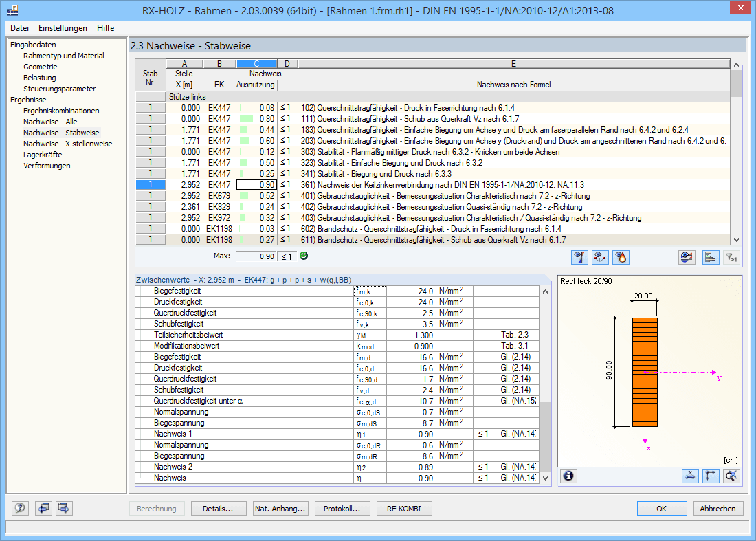Viewport: 756px width, 541px height.
Task: Open the Hilfe menu
Action: (106, 28)
